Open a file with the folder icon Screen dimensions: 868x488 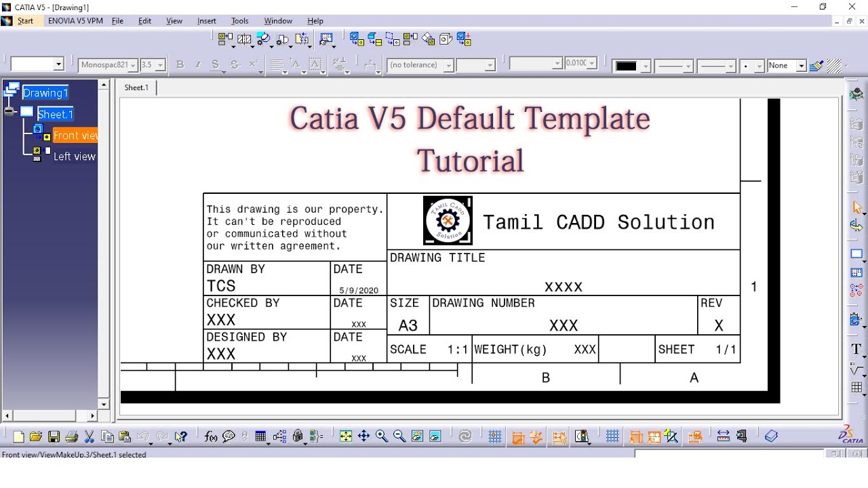36,436
